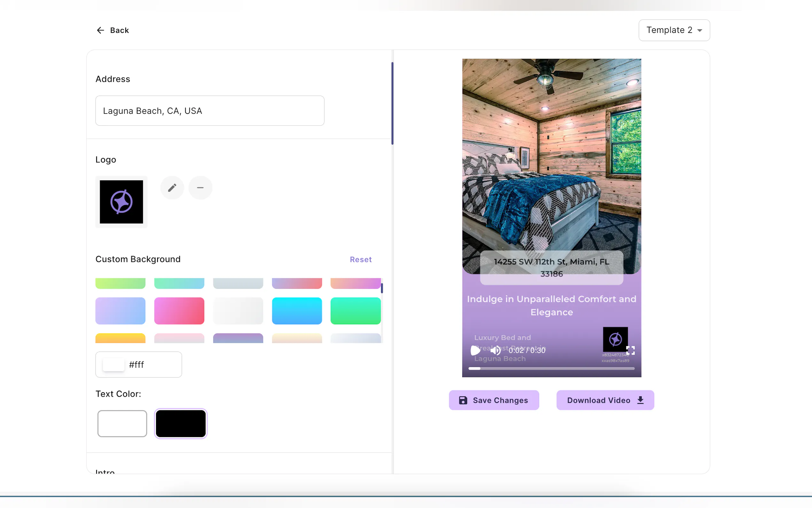
Task: Remove the logo with minus icon
Action: coord(200,187)
